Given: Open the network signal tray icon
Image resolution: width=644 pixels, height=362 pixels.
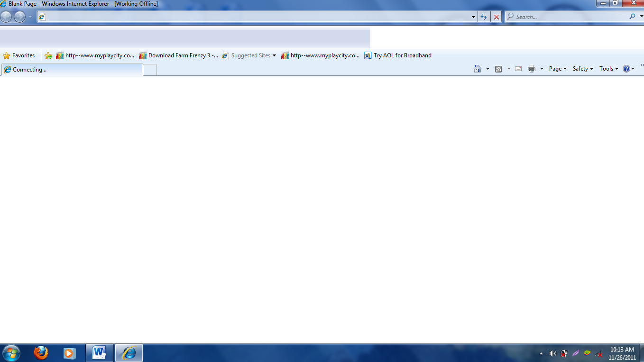Looking at the screenshot, I should (598, 353).
